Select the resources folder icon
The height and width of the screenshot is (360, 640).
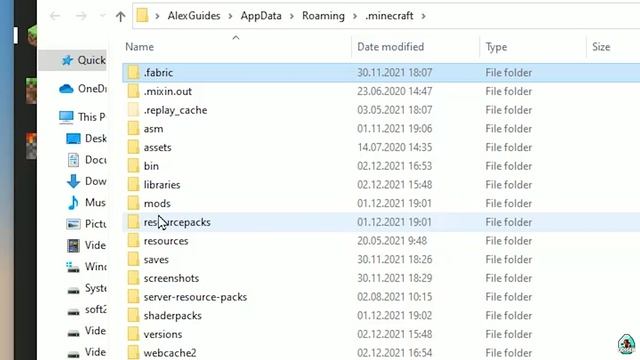[x=133, y=241]
